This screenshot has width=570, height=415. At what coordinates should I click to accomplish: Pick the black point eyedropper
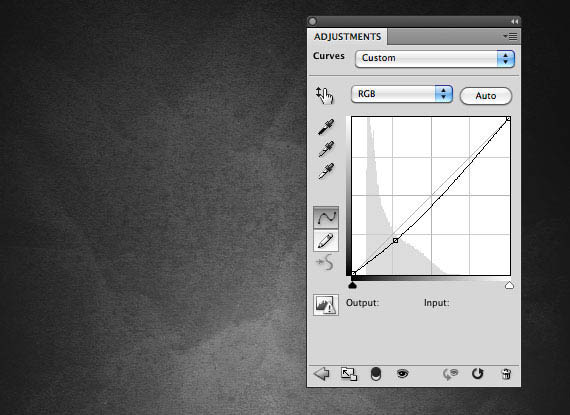coord(326,127)
